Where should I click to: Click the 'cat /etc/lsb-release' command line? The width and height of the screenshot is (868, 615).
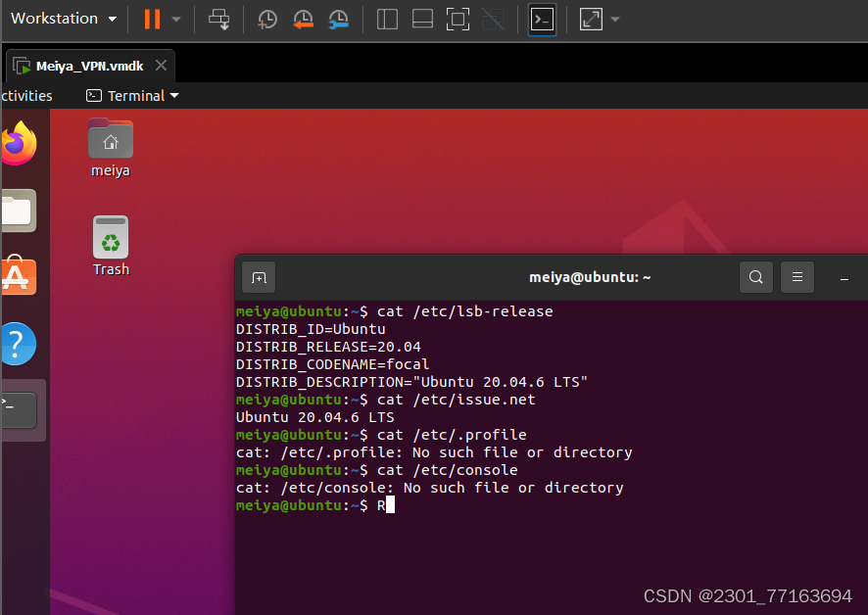394,311
